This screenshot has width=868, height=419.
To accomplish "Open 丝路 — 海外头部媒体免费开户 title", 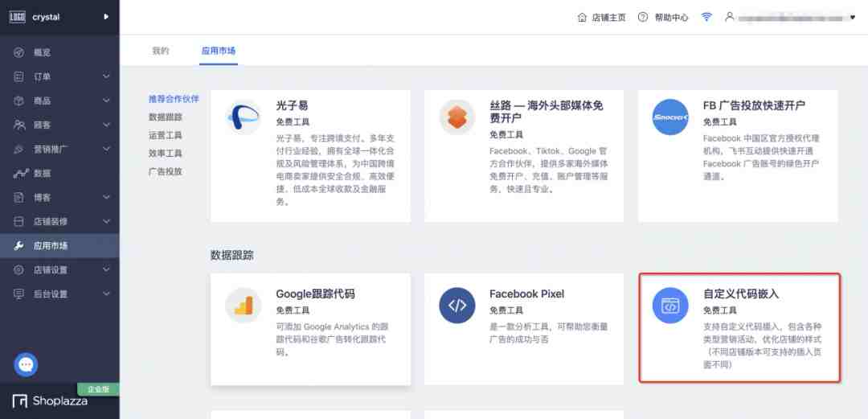I will [x=546, y=112].
